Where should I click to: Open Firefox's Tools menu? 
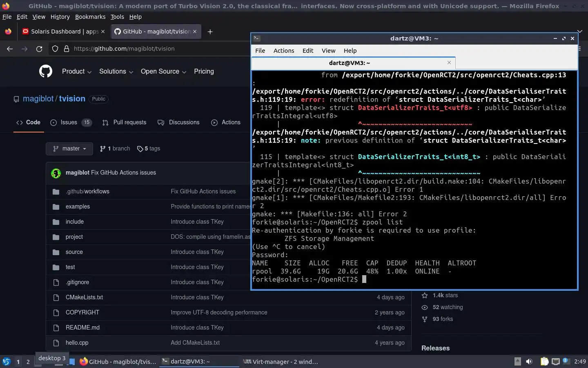117,17
